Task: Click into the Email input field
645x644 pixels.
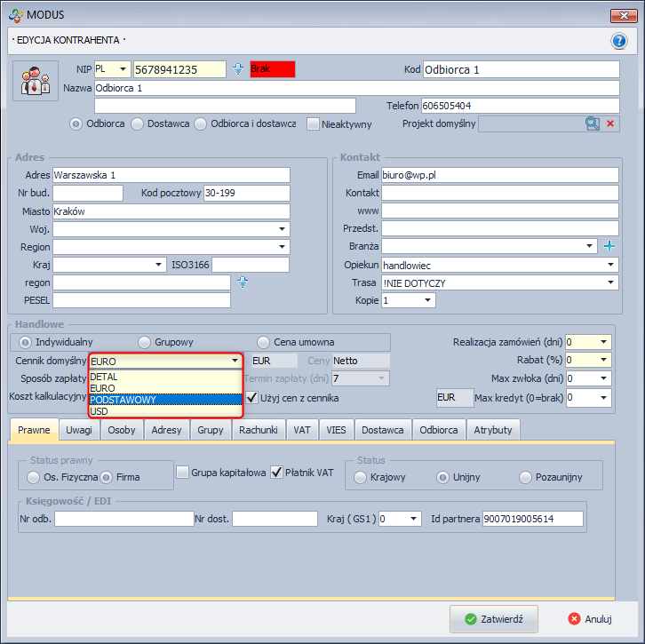Action: point(499,175)
